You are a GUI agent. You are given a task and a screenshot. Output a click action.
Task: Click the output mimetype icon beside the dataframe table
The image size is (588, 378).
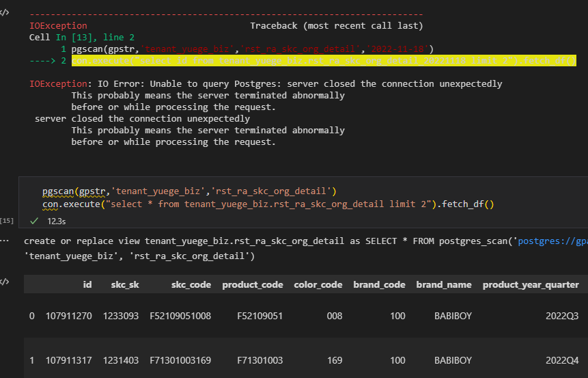pyautogui.click(x=4, y=282)
